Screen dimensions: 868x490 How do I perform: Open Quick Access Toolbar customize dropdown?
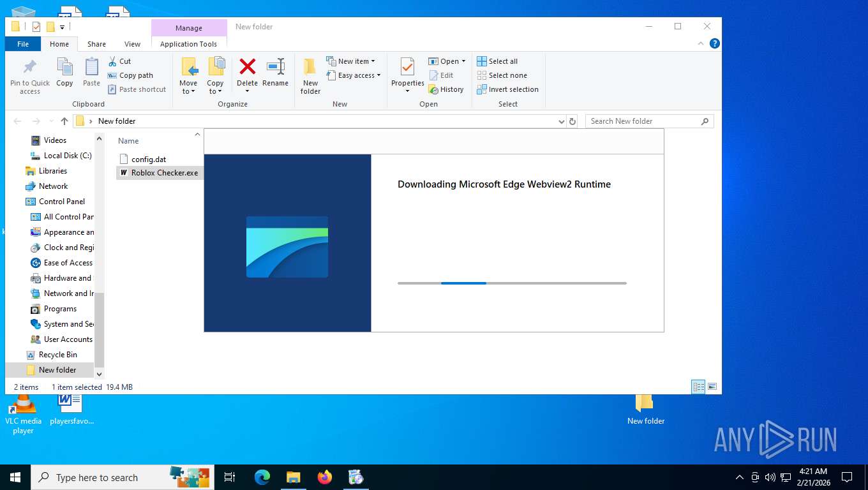[x=62, y=27]
